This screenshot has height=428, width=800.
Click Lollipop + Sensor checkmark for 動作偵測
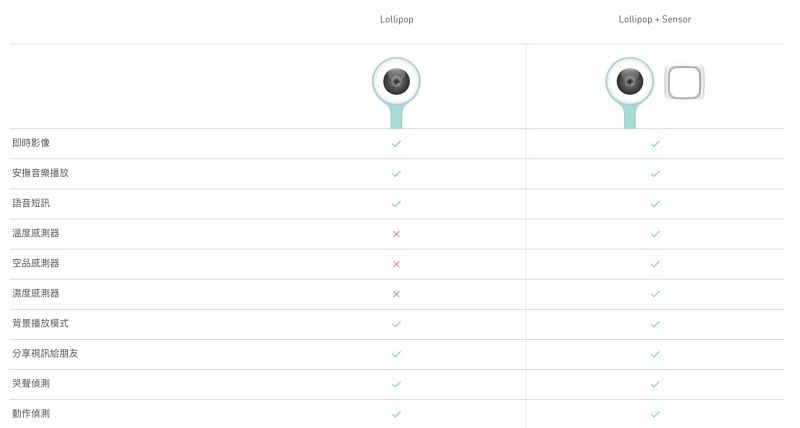point(655,413)
